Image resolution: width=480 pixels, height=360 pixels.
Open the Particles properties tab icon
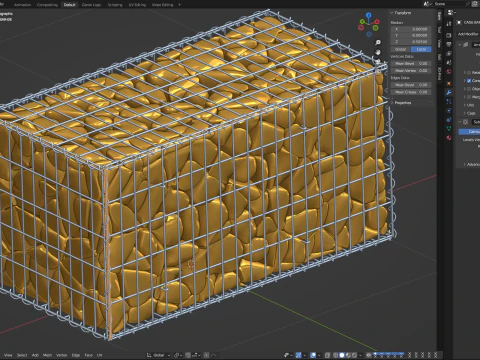[x=449, y=101]
